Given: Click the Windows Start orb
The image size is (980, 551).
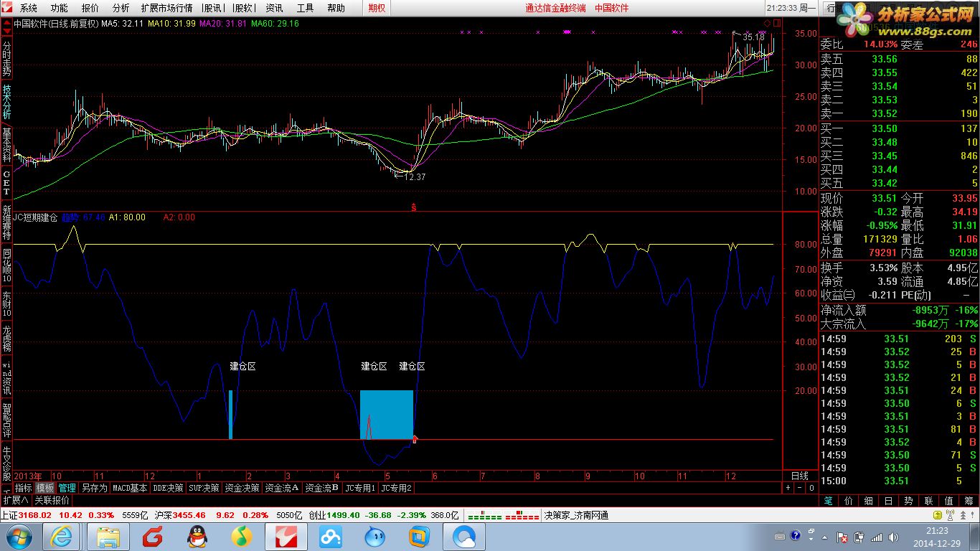Looking at the screenshot, I should (18, 537).
